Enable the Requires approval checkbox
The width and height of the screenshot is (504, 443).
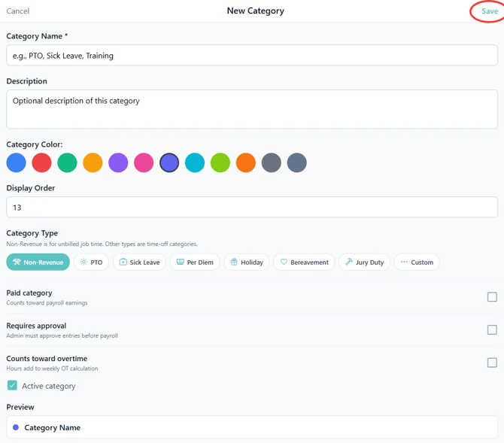coord(492,329)
